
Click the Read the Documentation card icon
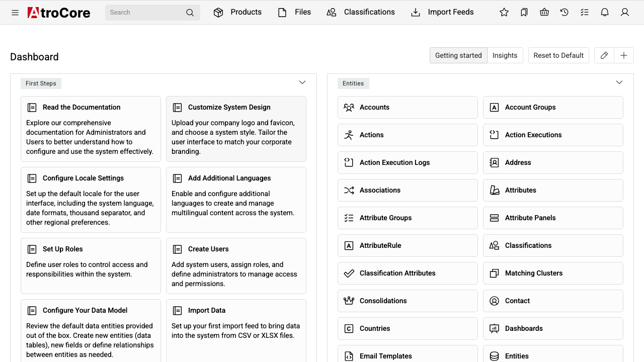(32, 108)
